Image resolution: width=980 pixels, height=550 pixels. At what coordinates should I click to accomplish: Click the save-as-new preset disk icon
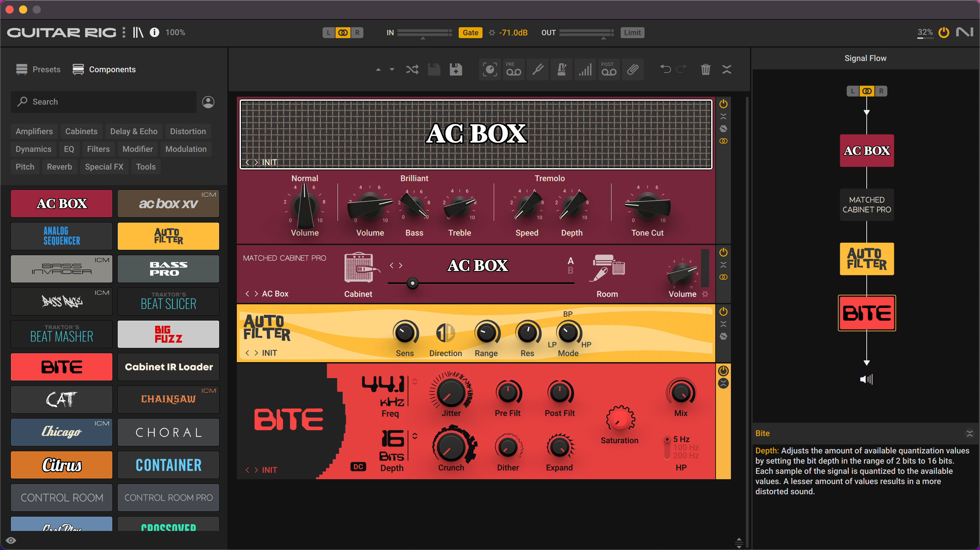pos(455,69)
